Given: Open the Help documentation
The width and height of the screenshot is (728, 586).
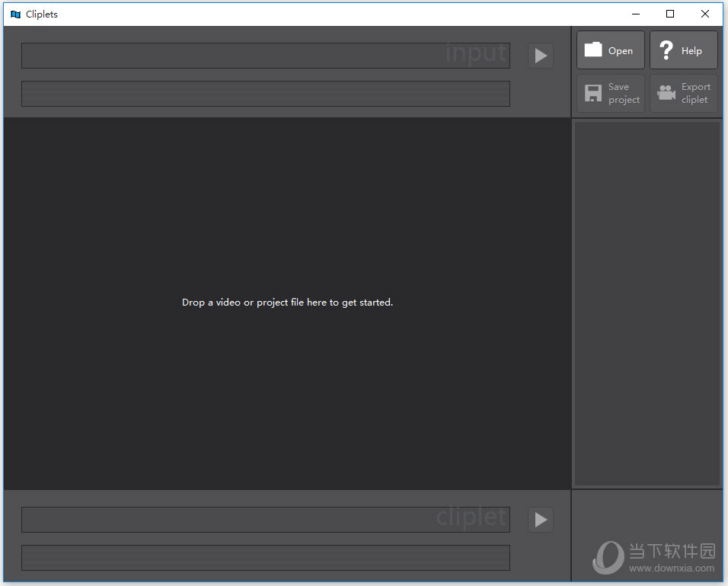Looking at the screenshot, I should (683, 50).
